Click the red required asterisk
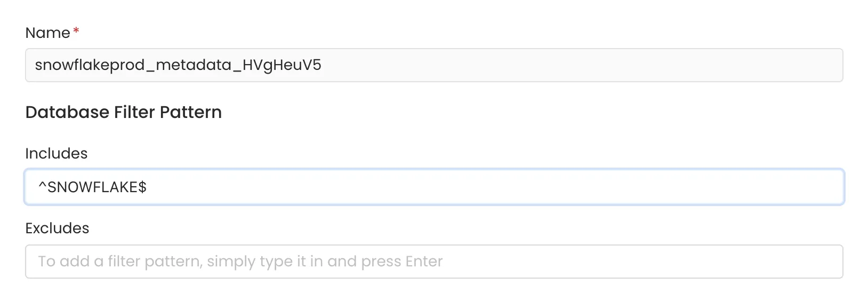 pos(76,31)
